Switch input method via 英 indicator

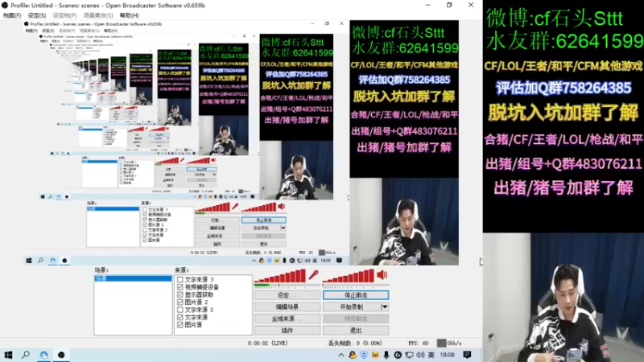pos(431,355)
